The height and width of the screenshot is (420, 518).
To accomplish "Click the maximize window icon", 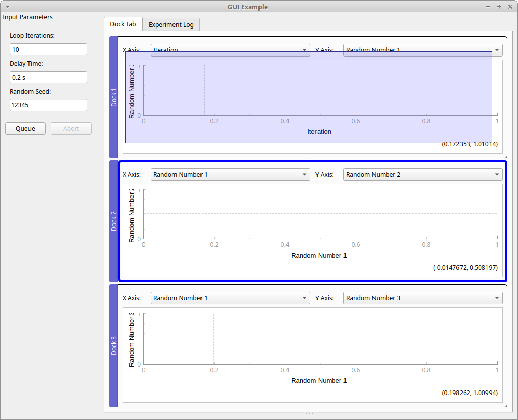I will click(499, 7).
